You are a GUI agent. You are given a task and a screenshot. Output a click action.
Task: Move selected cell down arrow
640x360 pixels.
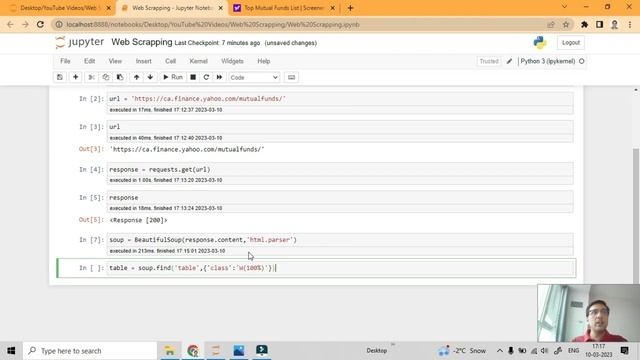[x=150, y=77]
